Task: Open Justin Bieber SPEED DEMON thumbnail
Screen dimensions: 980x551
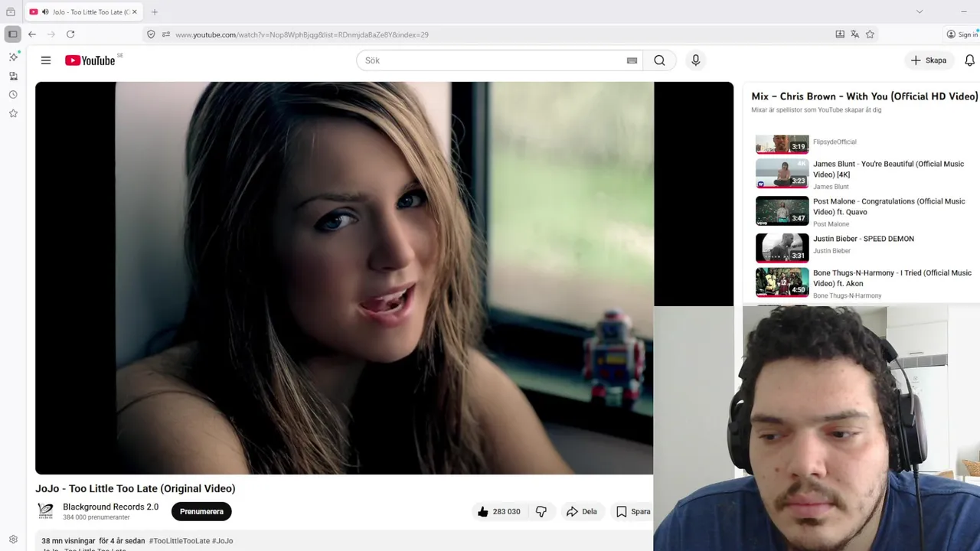Action: click(x=782, y=247)
